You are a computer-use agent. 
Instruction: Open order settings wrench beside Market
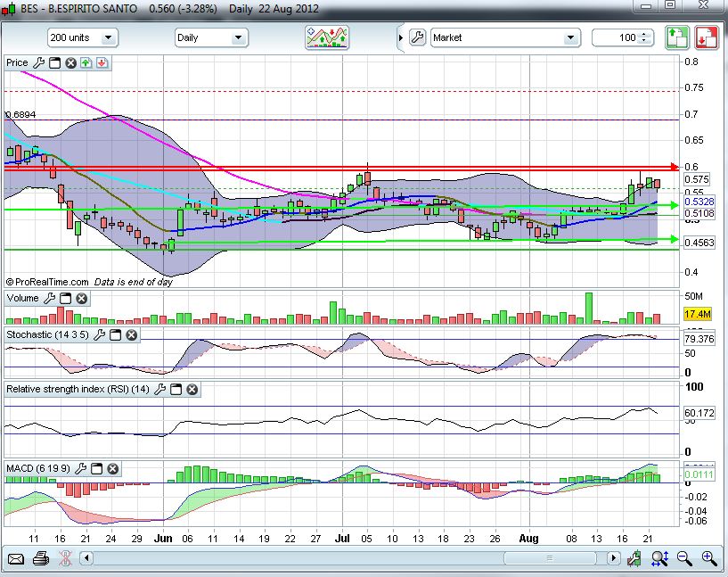(x=417, y=37)
